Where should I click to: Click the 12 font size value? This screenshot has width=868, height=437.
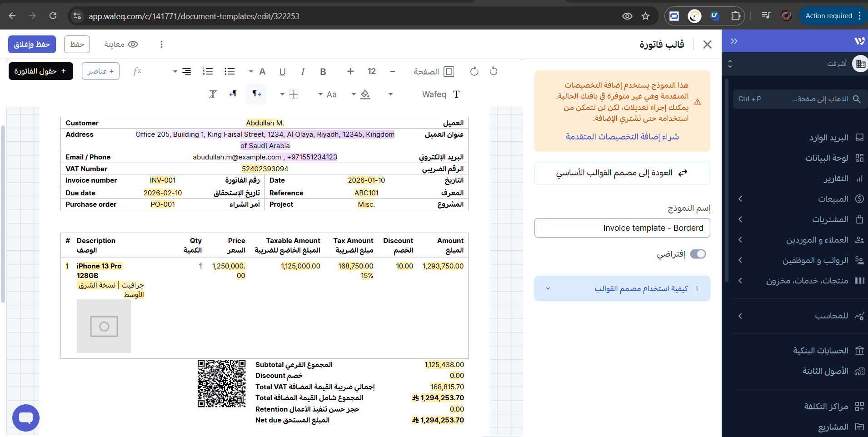[x=372, y=71]
